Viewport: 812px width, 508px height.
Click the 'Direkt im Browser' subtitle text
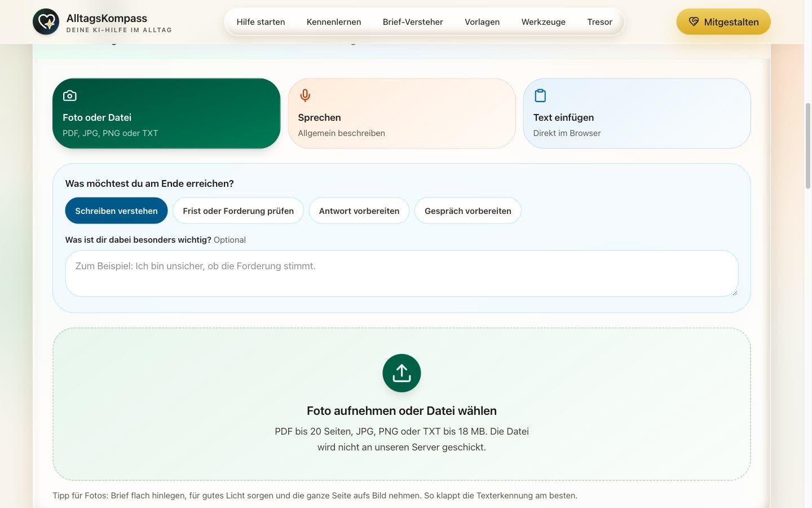(567, 133)
